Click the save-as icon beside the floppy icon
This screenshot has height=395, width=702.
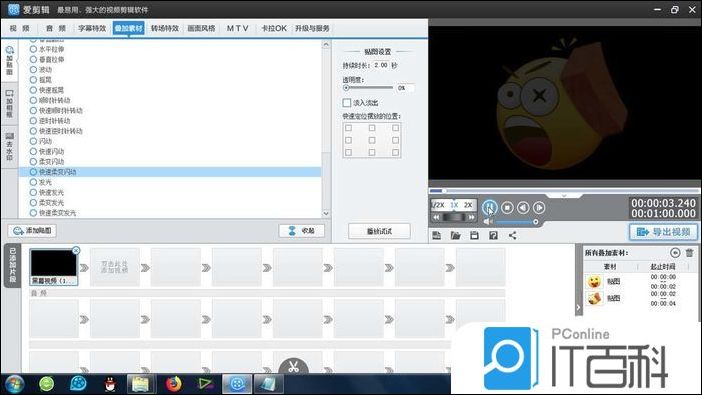click(x=493, y=236)
